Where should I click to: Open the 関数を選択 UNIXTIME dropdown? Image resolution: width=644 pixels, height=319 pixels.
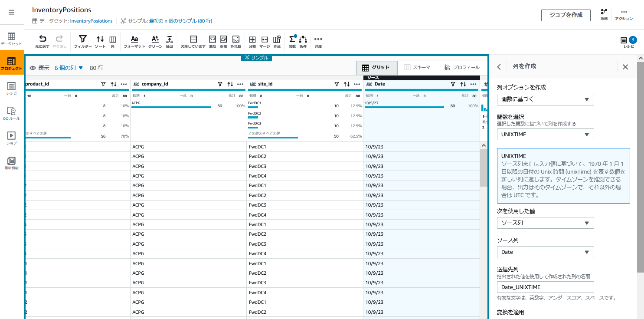[545, 135]
